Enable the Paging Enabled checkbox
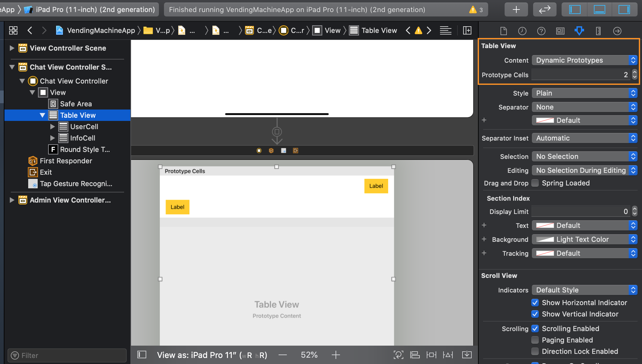The height and width of the screenshot is (364, 642). [535, 340]
